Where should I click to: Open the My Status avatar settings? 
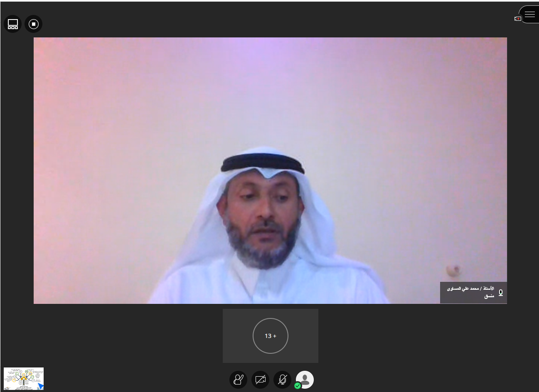pos(305,379)
